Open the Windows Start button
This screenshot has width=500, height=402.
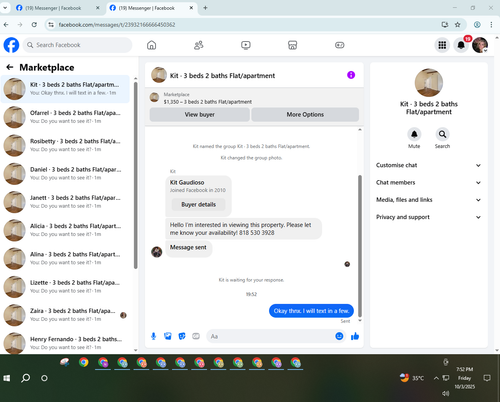click(7, 378)
